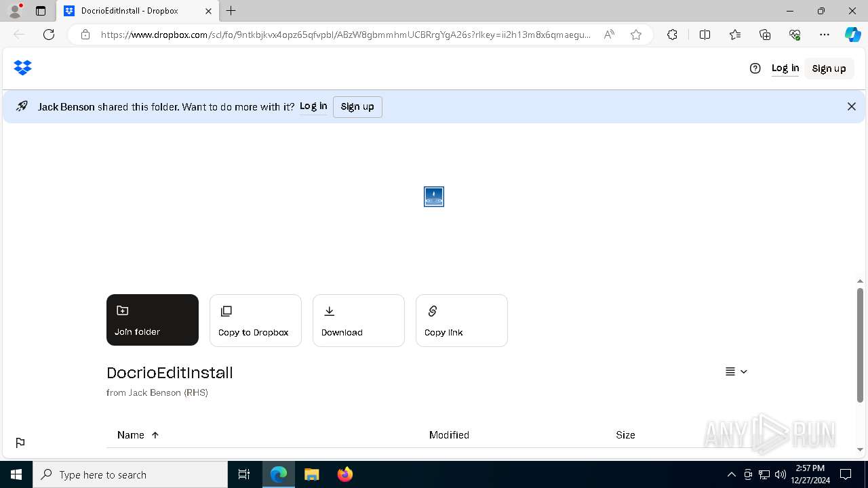This screenshot has height=488, width=868.
Task: Click the Dropbox URL address bar
Action: pos(346,35)
